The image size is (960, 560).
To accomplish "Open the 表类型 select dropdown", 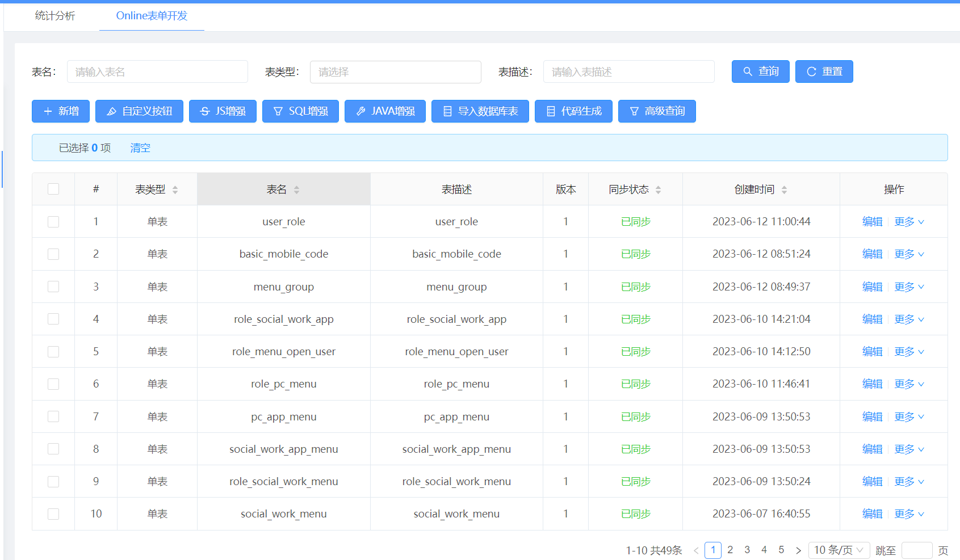I will pos(396,72).
